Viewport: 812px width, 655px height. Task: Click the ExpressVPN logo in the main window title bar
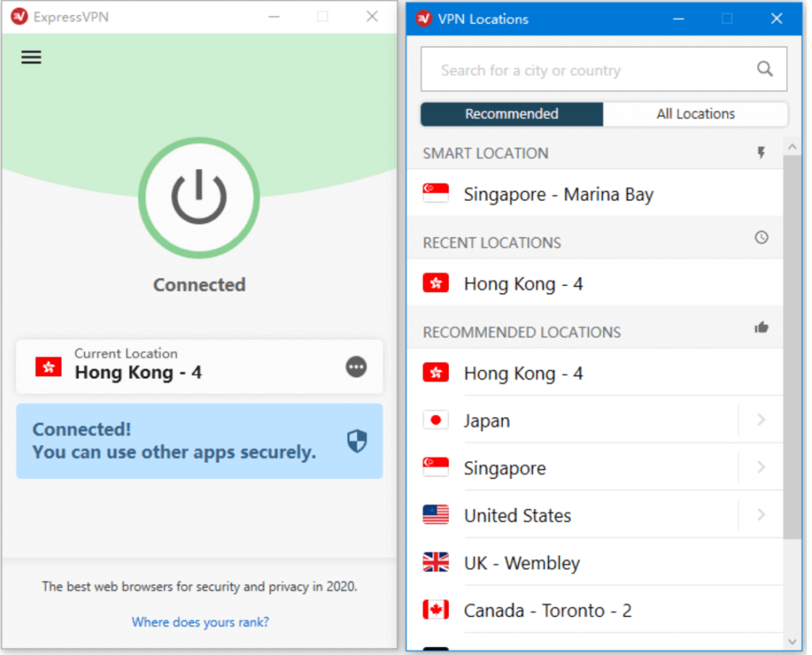click(x=19, y=16)
